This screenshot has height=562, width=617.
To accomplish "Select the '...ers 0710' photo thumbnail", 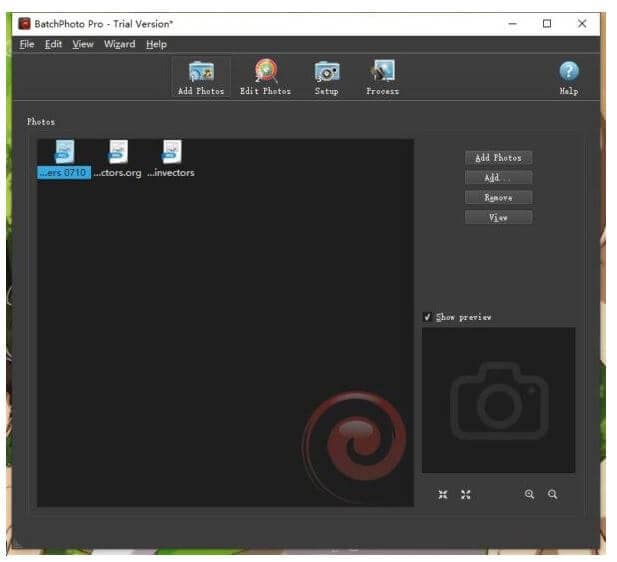I will pos(64,160).
